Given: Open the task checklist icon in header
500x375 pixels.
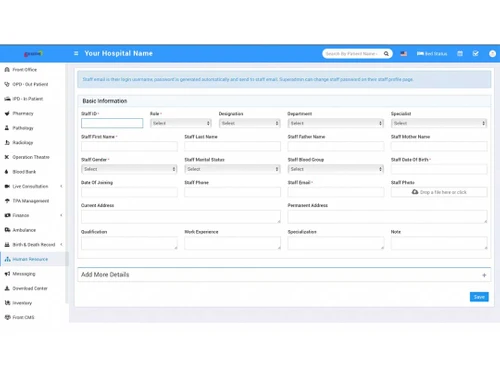Looking at the screenshot, I should click(x=476, y=54).
